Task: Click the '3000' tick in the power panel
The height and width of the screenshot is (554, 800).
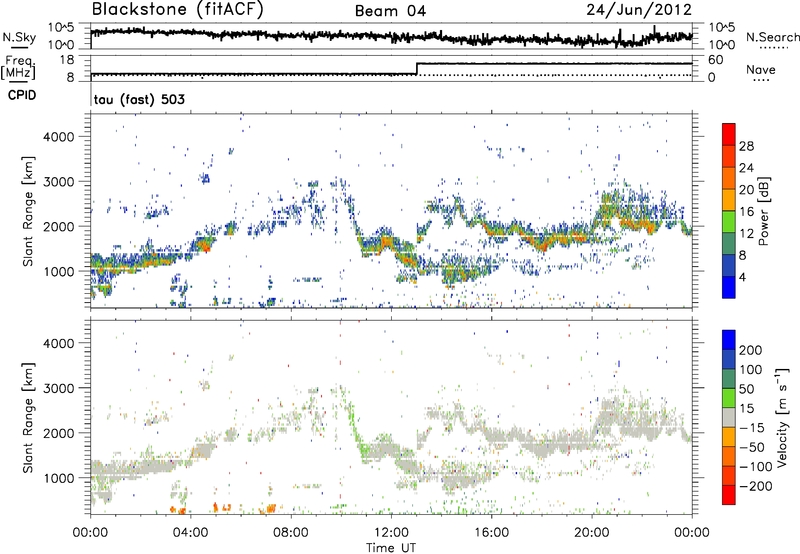Action: [59, 182]
